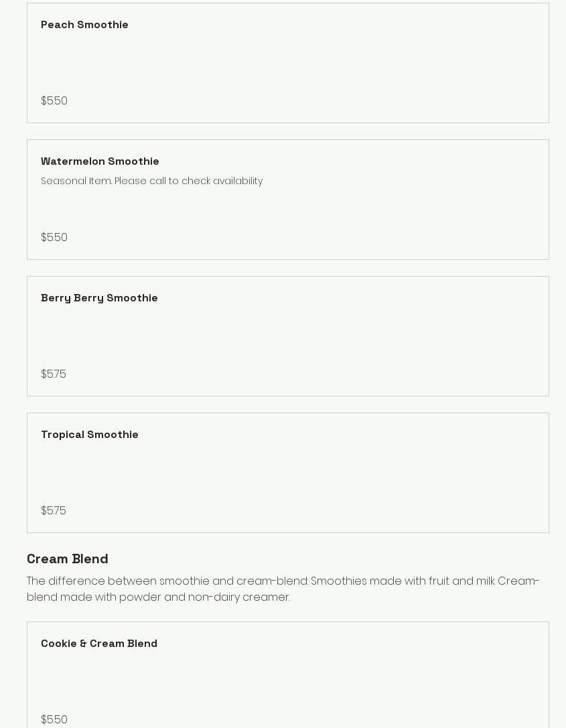Select the Cookie & Cream Blend title
This screenshot has width=566, height=728.
point(99,644)
